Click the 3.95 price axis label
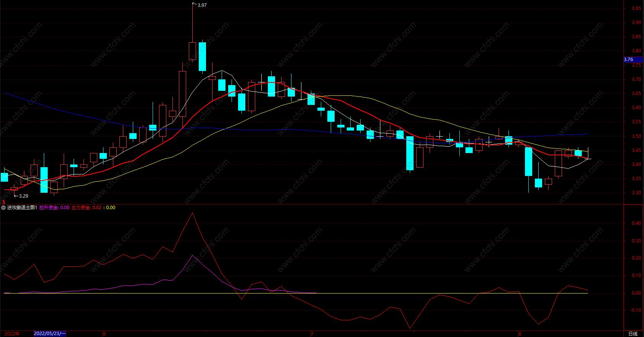 (x=636, y=8)
